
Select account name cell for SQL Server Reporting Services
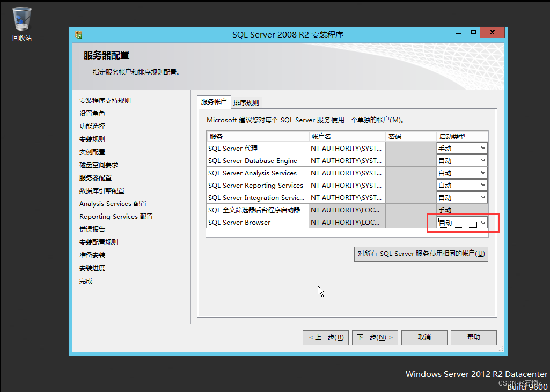click(347, 185)
